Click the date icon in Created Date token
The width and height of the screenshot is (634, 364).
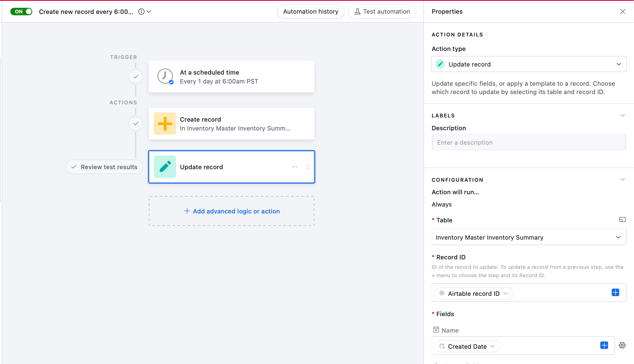tap(442, 346)
